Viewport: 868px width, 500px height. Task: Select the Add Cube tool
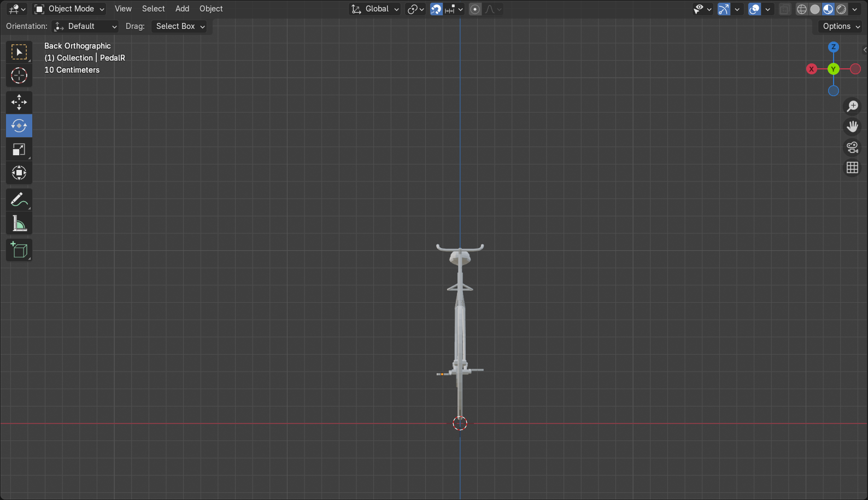[x=19, y=250]
